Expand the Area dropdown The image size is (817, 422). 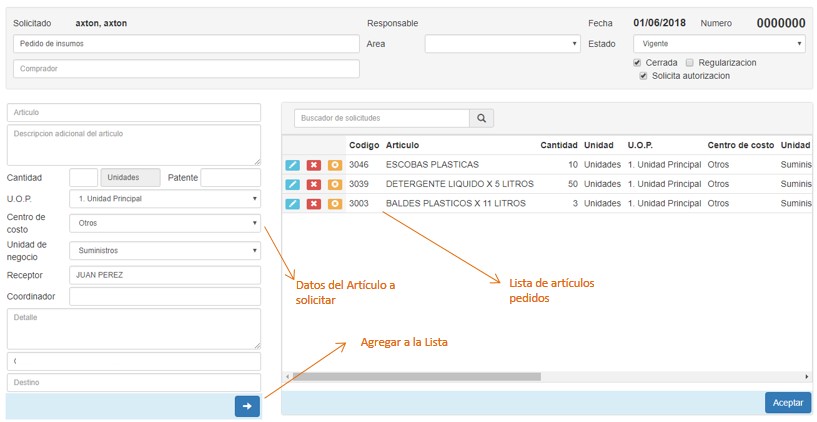pyautogui.click(x=502, y=44)
